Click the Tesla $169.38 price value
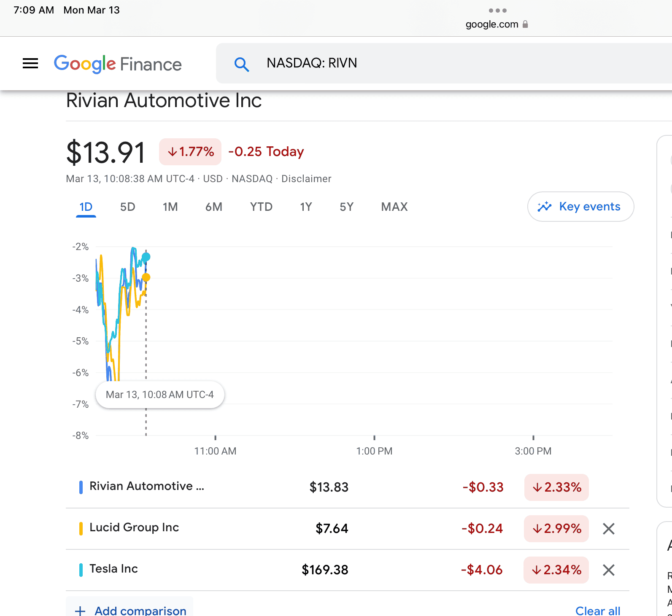The width and height of the screenshot is (672, 616). [x=325, y=570]
